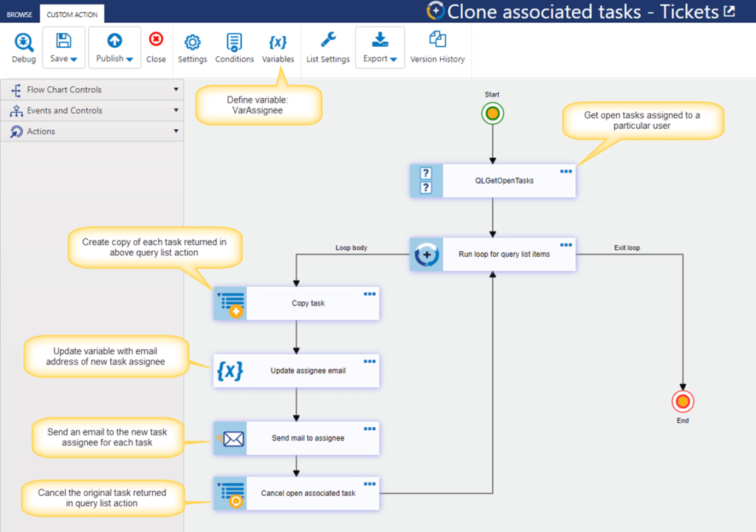The height and width of the screenshot is (532, 756).
Task: Expand the Flow Chart Controls panel
Action: pos(92,89)
